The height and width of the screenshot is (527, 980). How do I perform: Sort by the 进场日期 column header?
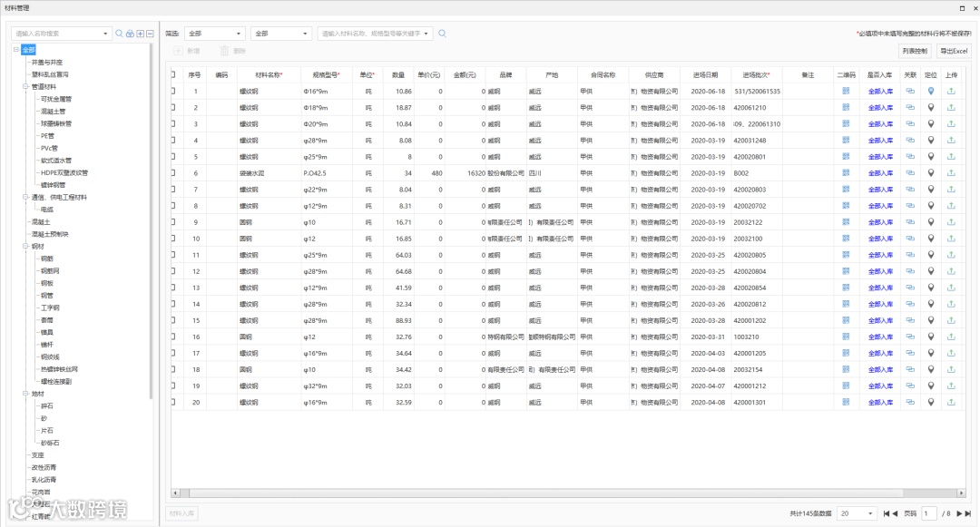pyautogui.click(x=705, y=75)
